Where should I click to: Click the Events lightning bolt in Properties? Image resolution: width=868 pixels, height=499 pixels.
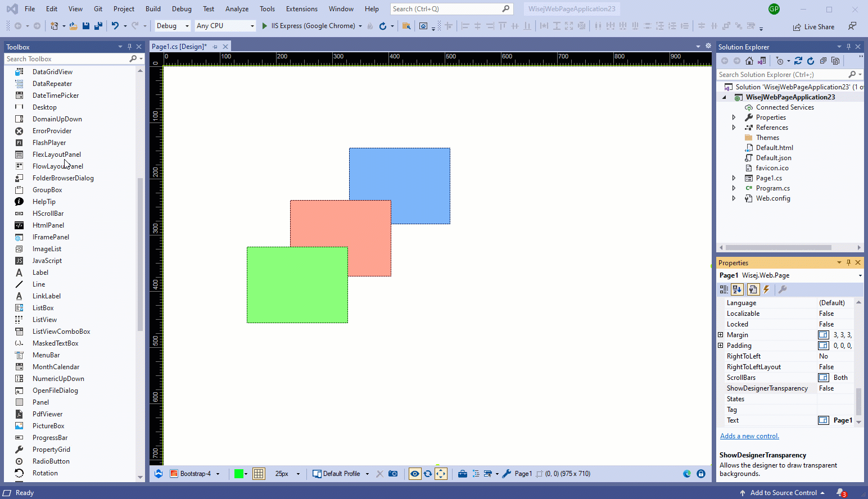pyautogui.click(x=766, y=289)
